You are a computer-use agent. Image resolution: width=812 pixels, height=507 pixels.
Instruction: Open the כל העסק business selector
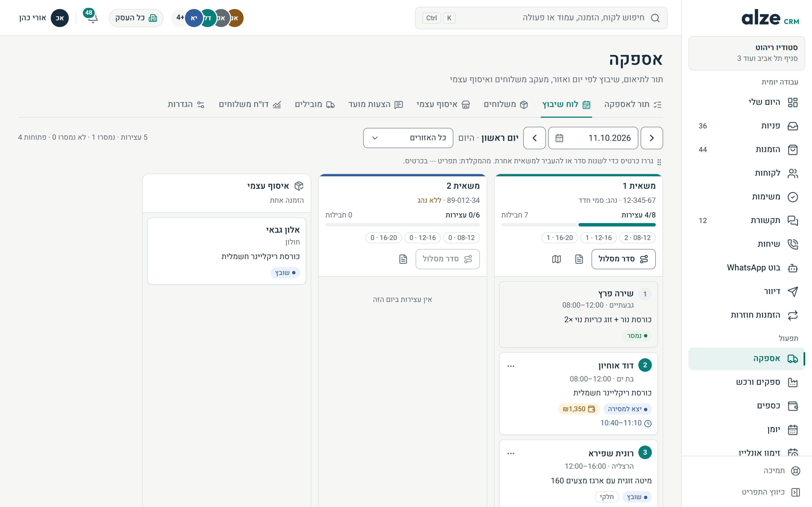tap(136, 18)
